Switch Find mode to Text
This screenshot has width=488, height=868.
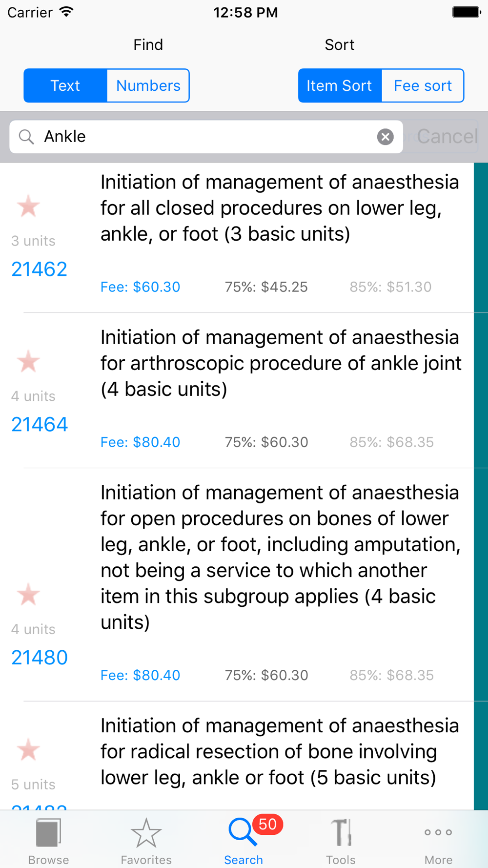point(65,85)
